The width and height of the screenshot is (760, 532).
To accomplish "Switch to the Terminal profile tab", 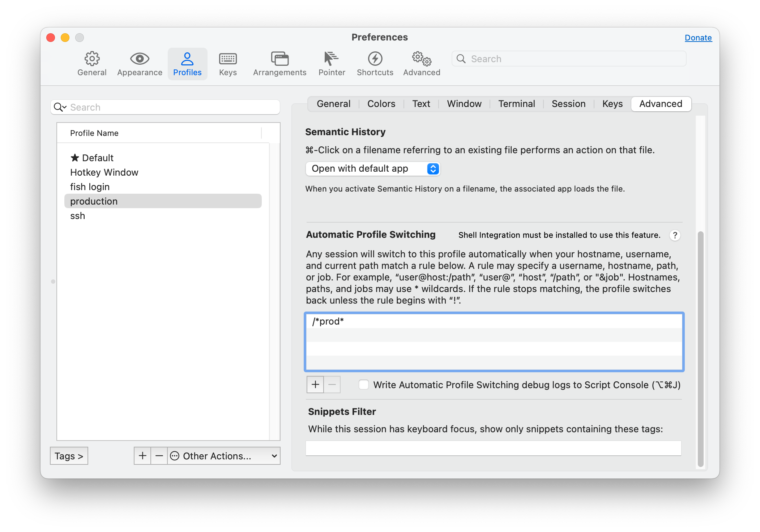I will [516, 104].
